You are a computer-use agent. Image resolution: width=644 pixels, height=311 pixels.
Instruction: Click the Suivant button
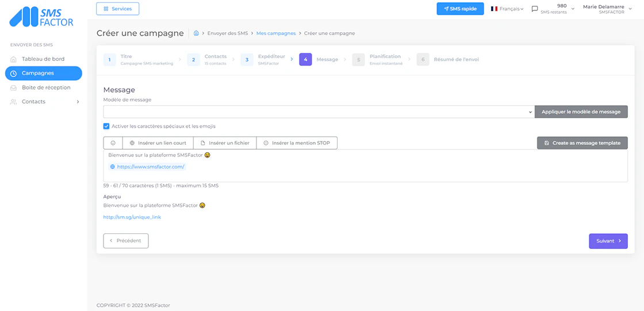[608, 241]
